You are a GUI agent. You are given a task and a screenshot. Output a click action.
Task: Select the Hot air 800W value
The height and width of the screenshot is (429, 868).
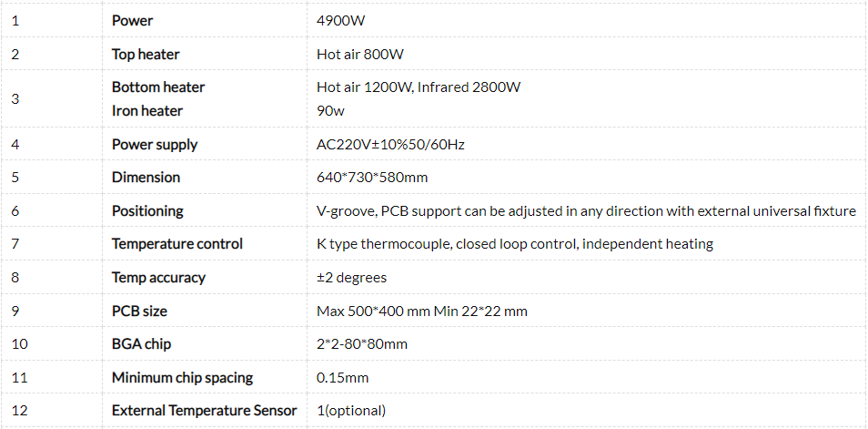pyautogui.click(x=359, y=54)
